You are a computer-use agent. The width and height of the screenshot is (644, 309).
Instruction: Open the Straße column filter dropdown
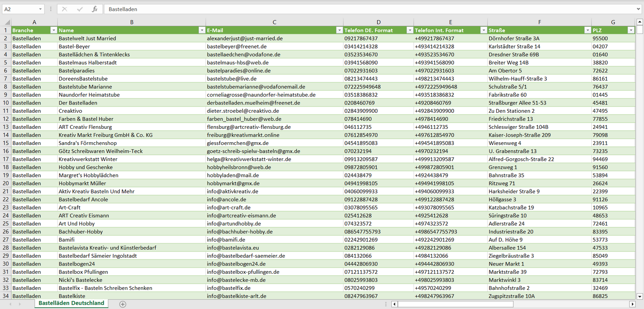(587, 30)
